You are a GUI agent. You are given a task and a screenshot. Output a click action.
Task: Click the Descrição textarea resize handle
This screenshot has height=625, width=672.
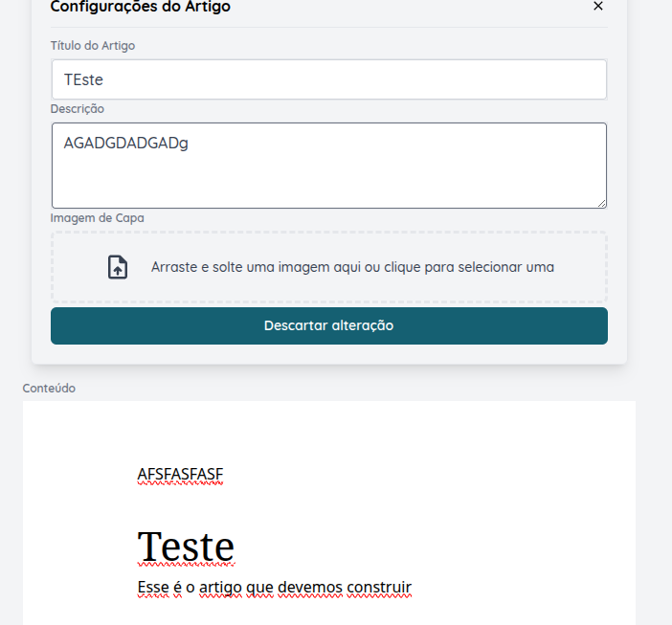click(601, 203)
